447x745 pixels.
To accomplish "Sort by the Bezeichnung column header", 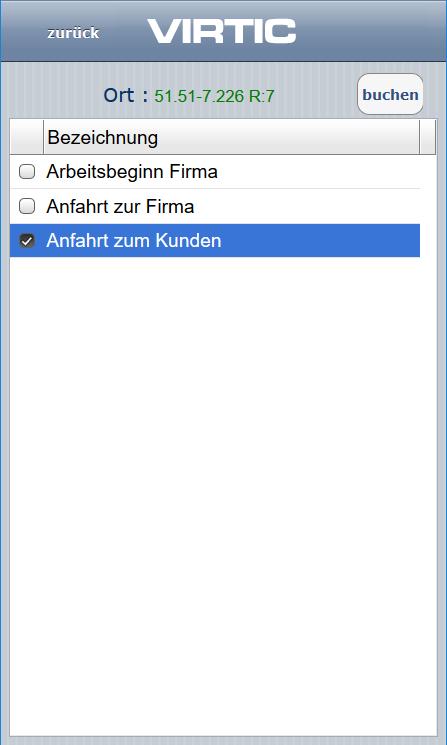I will pos(231,137).
